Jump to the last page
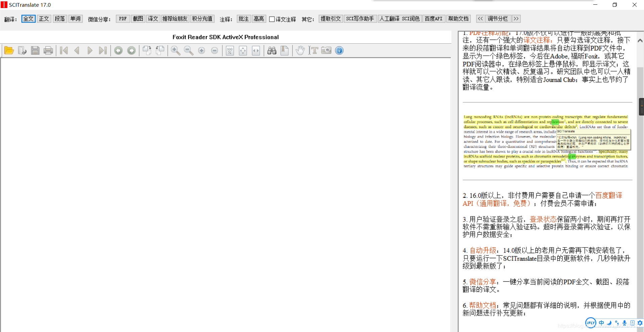Image resolution: width=644 pixels, height=332 pixels. pyautogui.click(x=103, y=51)
